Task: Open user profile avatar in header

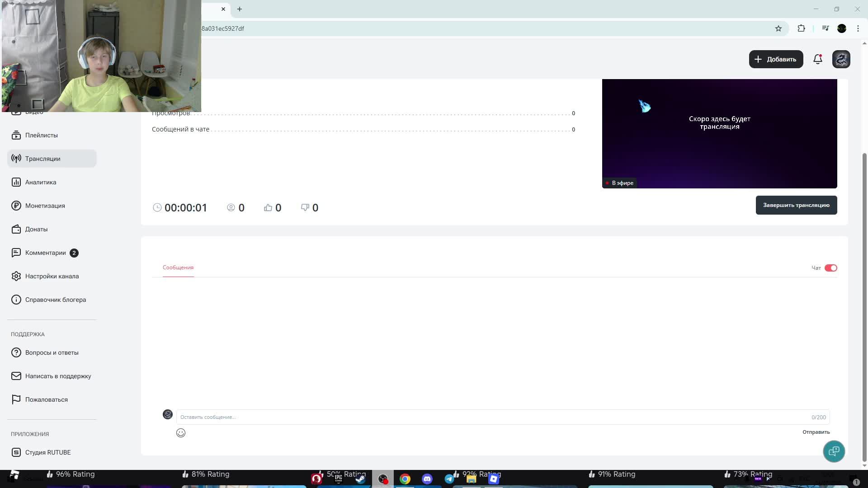Action: 841,59
